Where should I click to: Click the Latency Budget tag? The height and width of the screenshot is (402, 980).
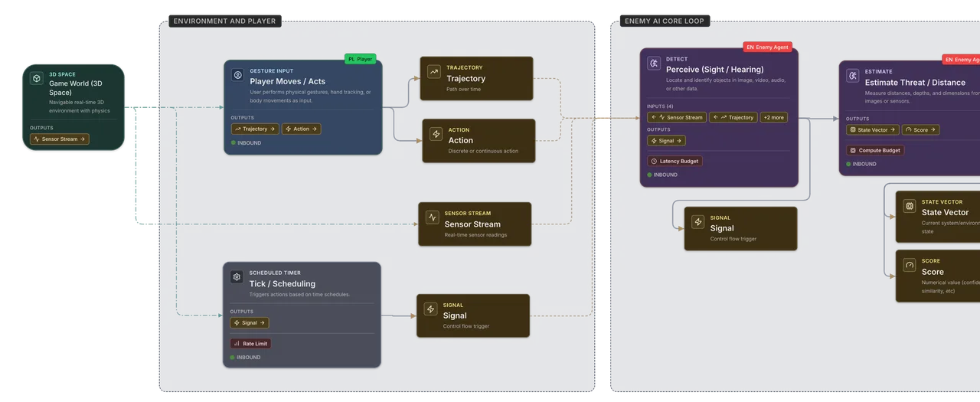point(675,162)
